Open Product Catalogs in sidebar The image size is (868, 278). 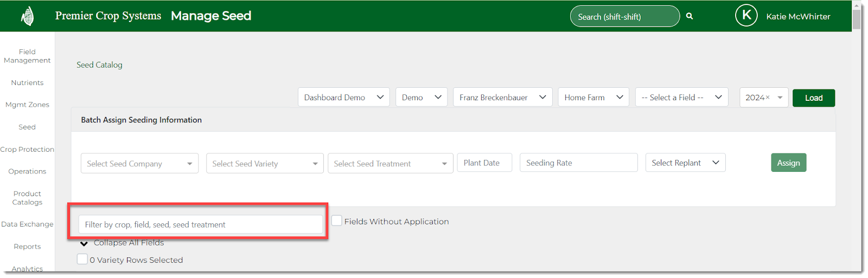[x=27, y=198]
